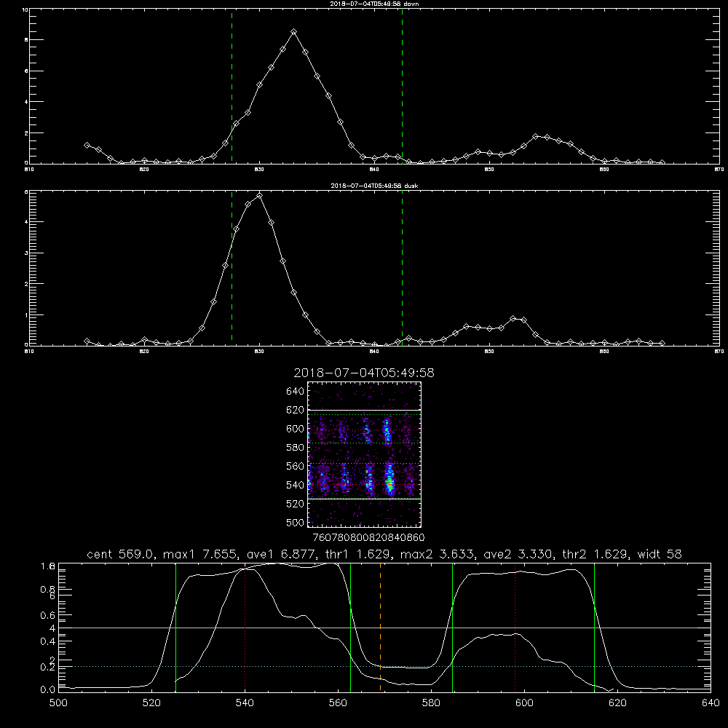This screenshot has width=728, height=728.
Task: Click the green line at 525 in bottom plot
Action: tap(175, 628)
